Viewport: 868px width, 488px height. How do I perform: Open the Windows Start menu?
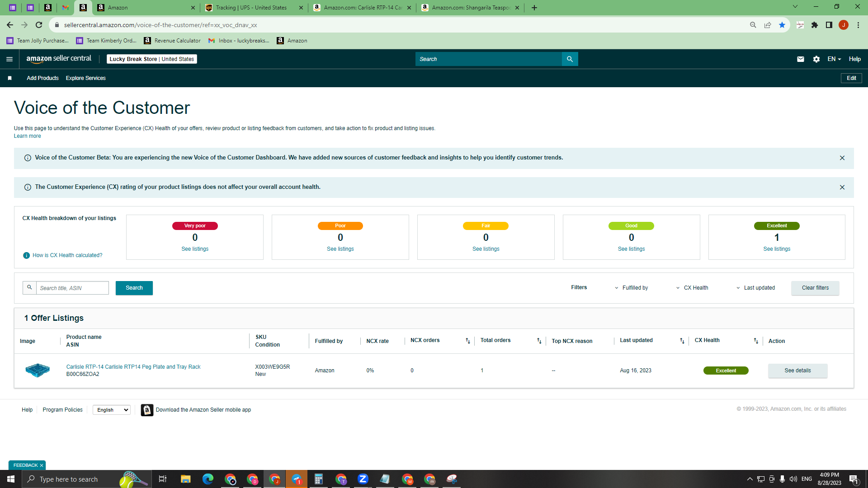coord(11,479)
